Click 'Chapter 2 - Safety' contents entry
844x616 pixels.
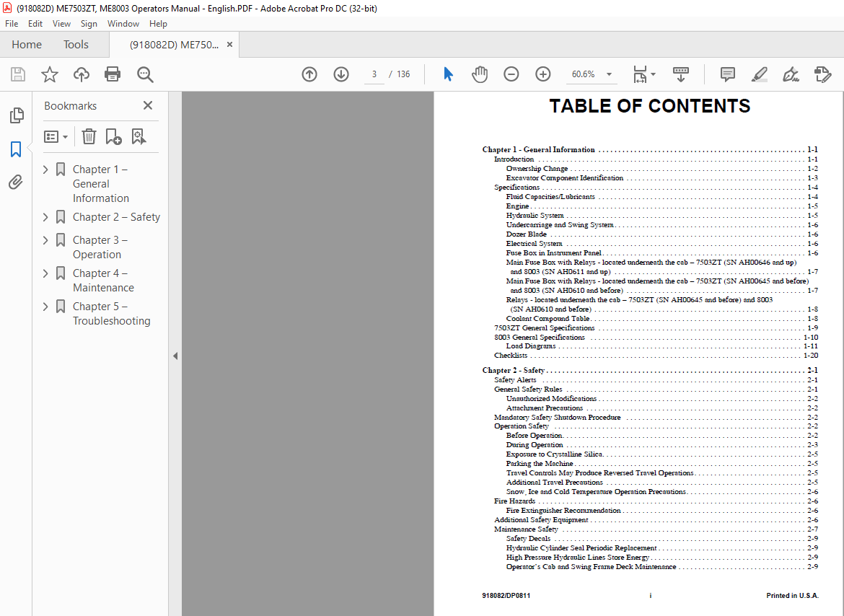(650, 370)
